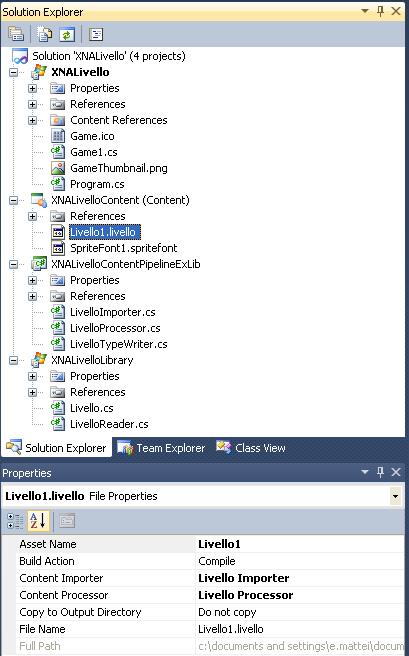Screen dimensions: 409x656
Task: Click the Solution Explorer Properties toolbar icon
Action: click(x=16, y=34)
